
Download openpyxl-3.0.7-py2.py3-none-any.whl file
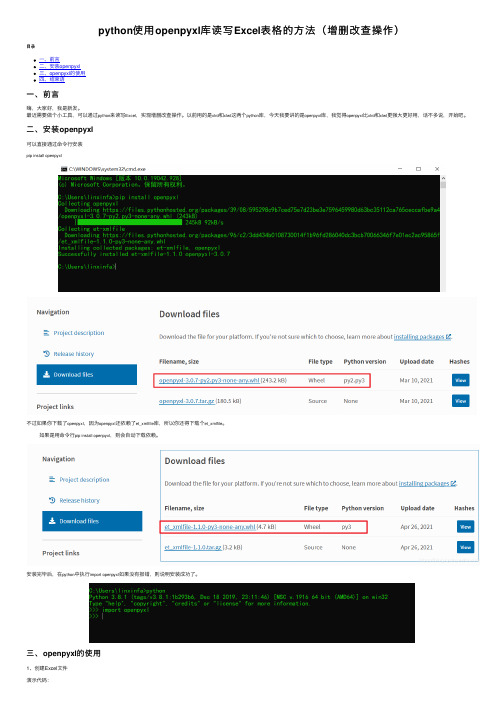point(209,380)
